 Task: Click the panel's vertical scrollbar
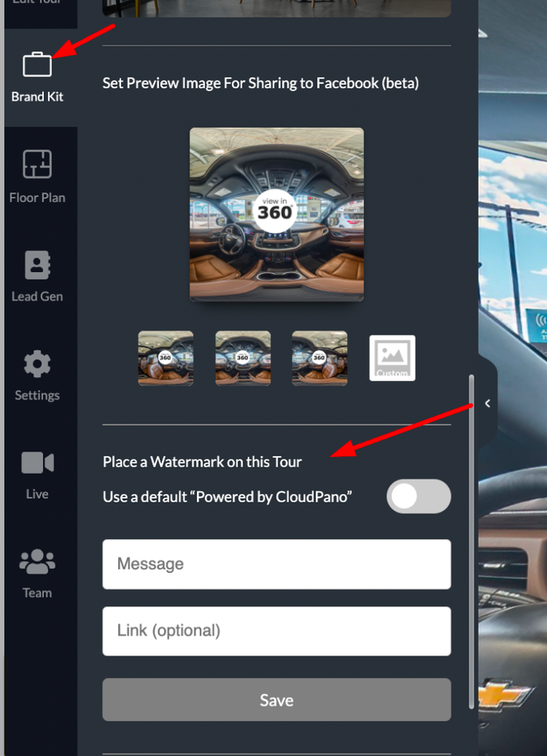(471, 542)
